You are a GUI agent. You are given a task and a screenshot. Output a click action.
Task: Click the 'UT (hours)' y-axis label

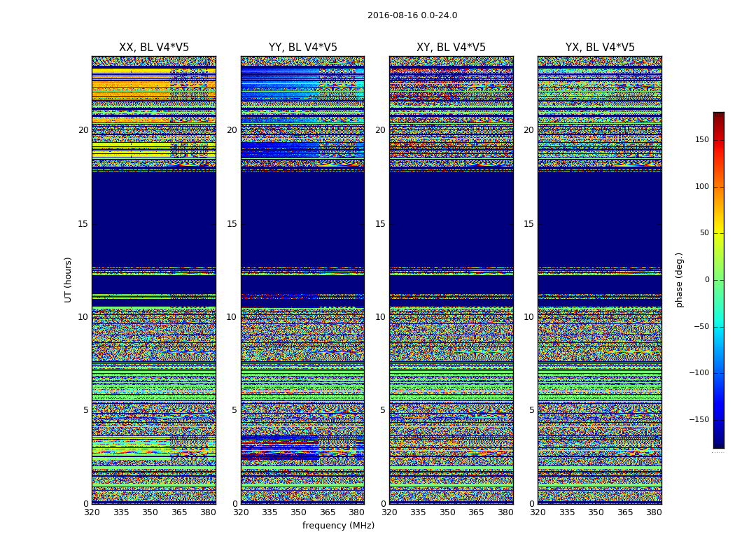(x=68, y=280)
